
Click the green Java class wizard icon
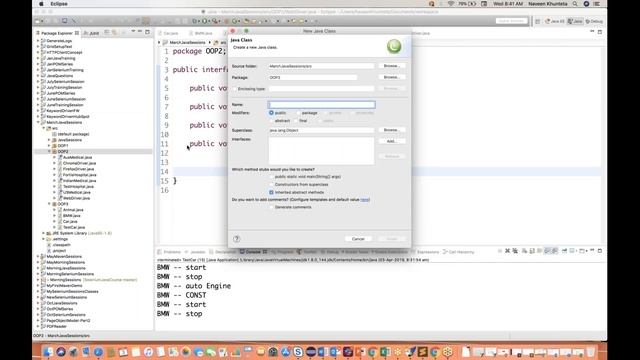pyautogui.click(x=394, y=47)
